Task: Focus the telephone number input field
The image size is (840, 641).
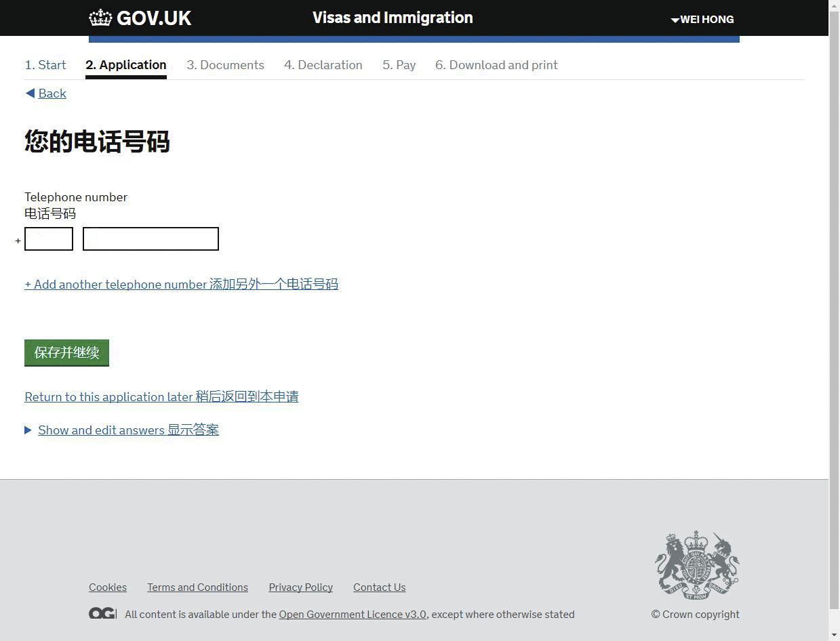Action: point(151,239)
